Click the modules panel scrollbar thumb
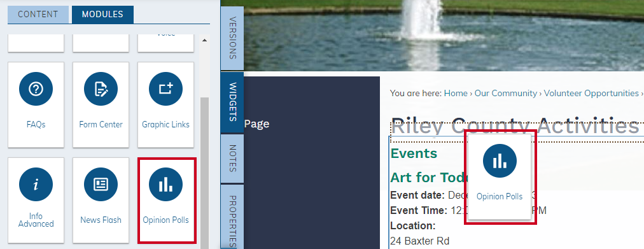 pyautogui.click(x=204, y=173)
